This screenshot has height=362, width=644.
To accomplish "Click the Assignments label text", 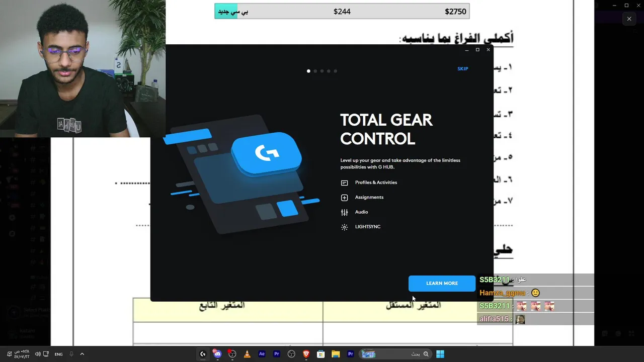I will [x=369, y=197].
